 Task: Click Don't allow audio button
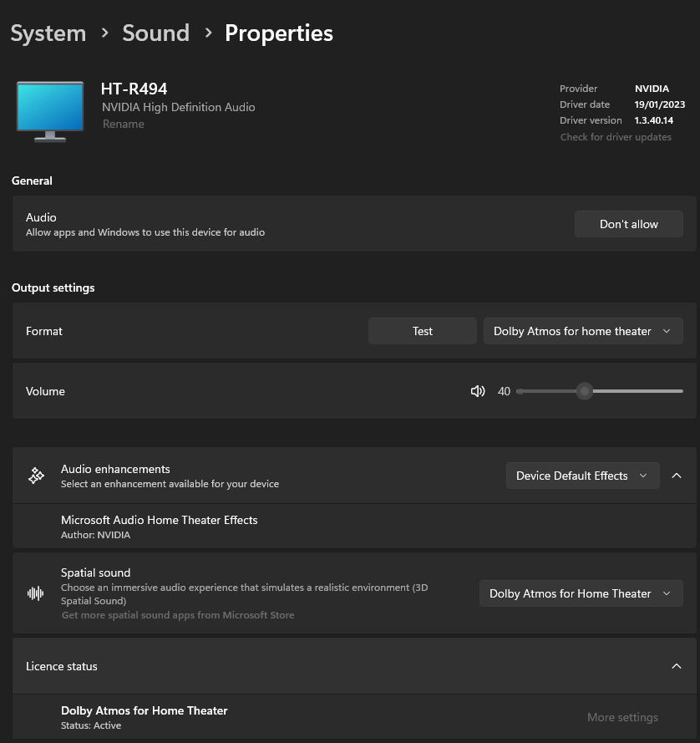628,224
